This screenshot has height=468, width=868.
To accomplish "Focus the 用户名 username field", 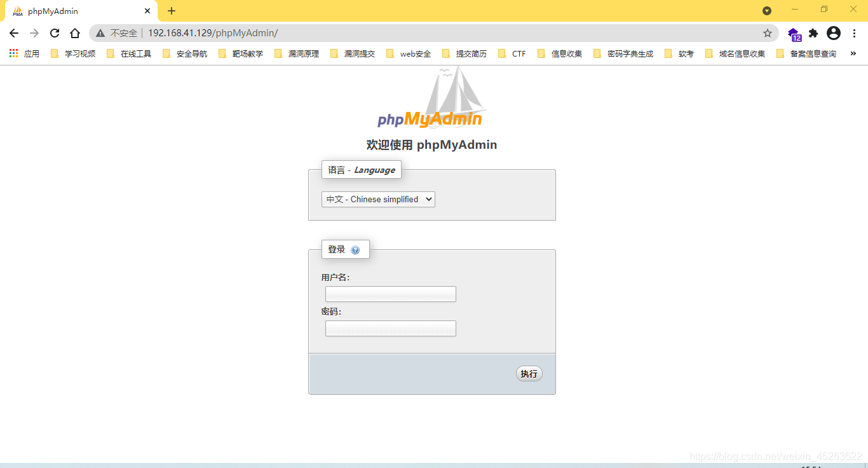I will coord(391,294).
